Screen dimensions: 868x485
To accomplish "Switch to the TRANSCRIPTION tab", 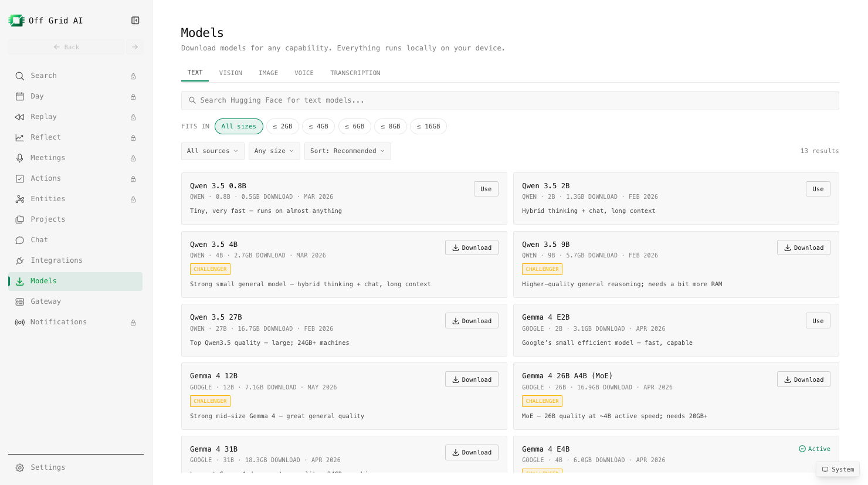I will (355, 73).
